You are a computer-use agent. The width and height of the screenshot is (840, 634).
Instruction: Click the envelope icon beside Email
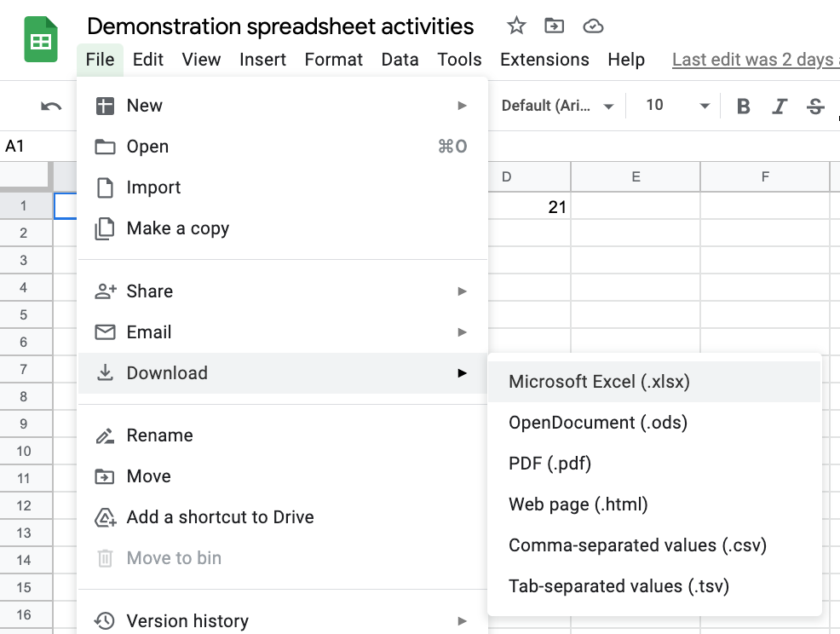(x=105, y=331)
